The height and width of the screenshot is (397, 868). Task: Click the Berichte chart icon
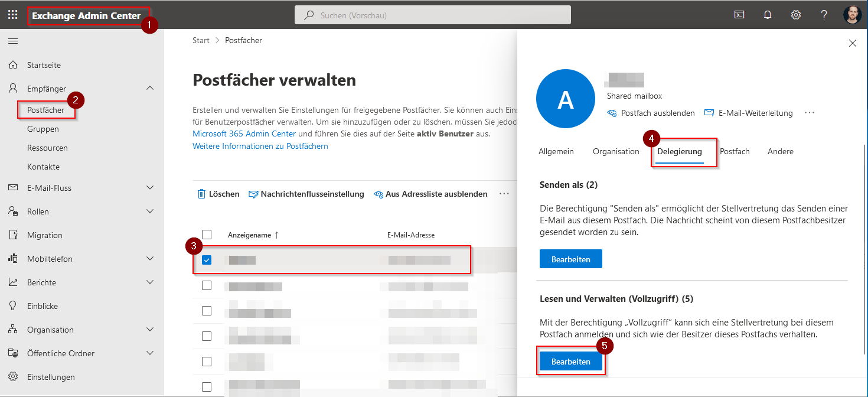tap(13, 282)
